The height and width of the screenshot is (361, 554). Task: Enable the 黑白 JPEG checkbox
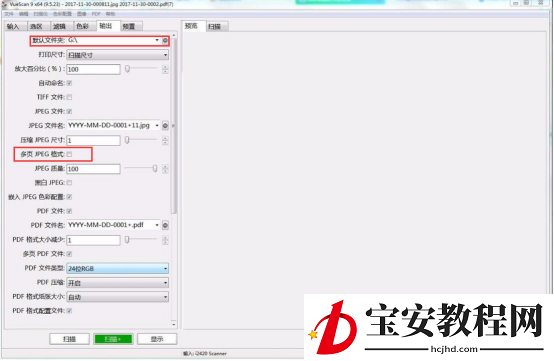point(69,183)
